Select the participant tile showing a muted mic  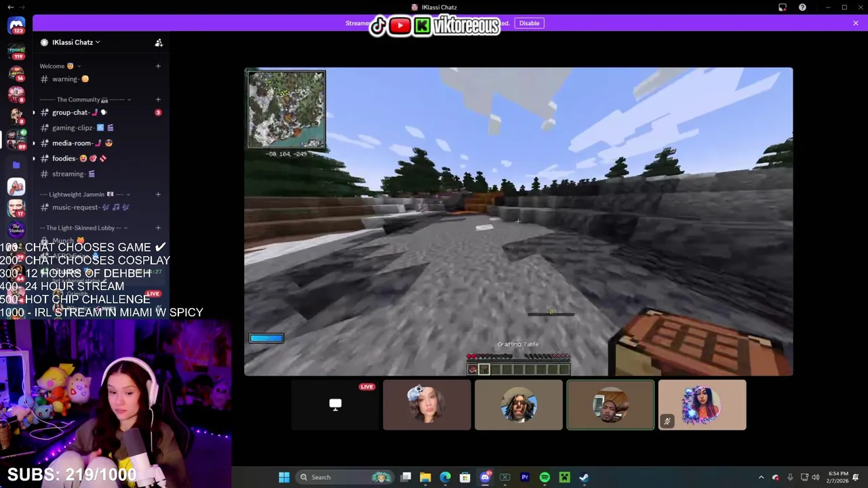tap(702, 405)
